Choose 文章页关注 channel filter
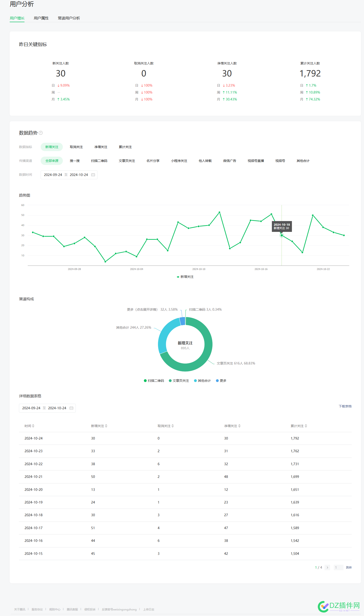 127,161
